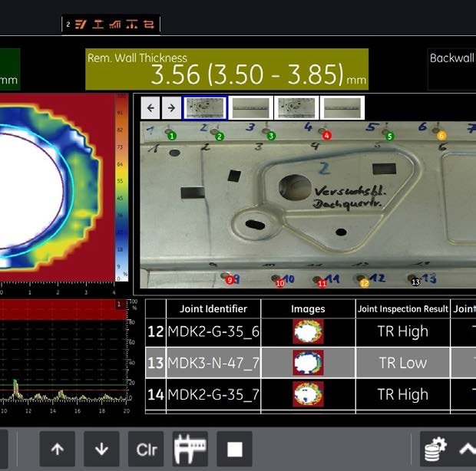Select the striped slash icon in the top toolbar
The height and width of the screenshot is (471, 476).
pos(81,25)
